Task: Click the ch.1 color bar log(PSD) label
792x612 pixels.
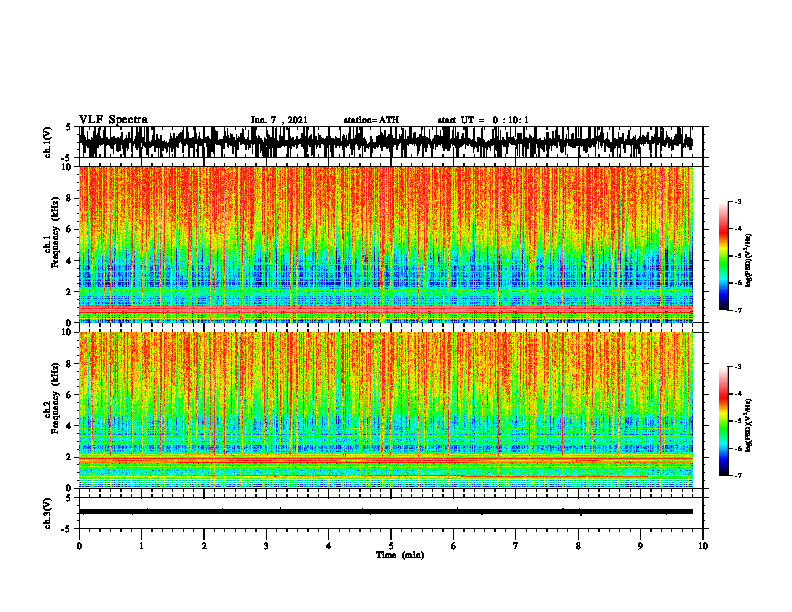Action: (x=749, y=261)
